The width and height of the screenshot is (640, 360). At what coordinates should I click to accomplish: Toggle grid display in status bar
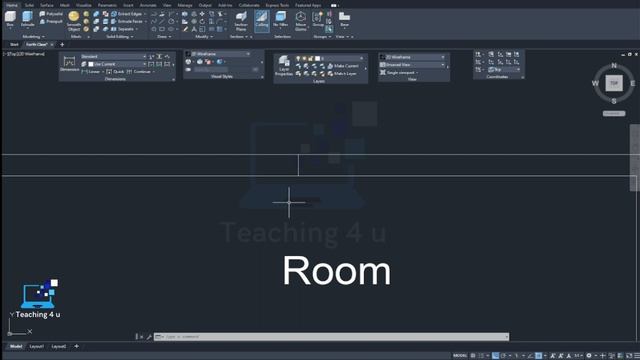point(473,356)
